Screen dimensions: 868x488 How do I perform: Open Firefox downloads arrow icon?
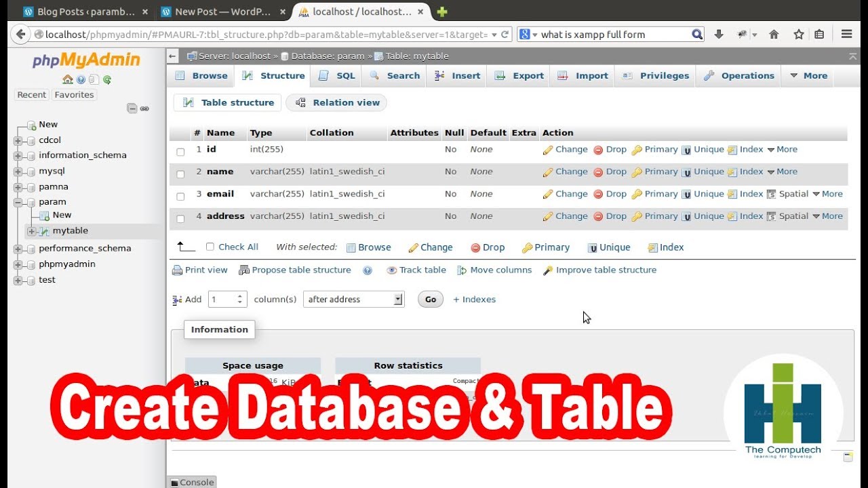[x=719, y=35]
